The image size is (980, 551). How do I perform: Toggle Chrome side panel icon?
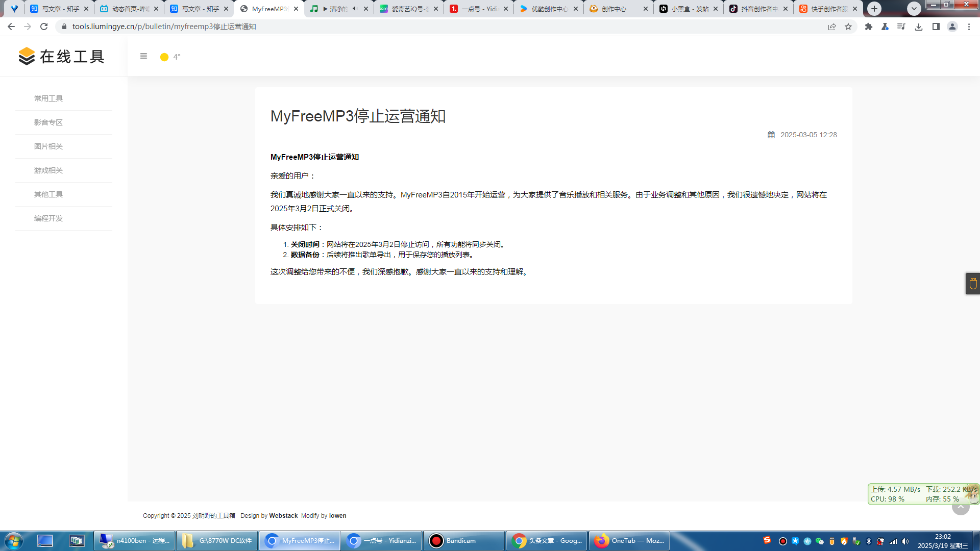click(x=936, y=27)
